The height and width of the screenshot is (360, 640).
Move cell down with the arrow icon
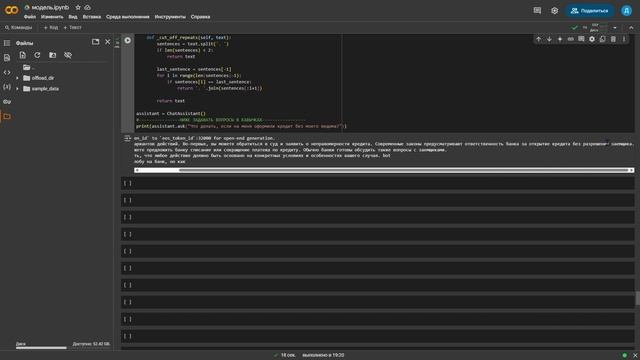pos(549,39)
